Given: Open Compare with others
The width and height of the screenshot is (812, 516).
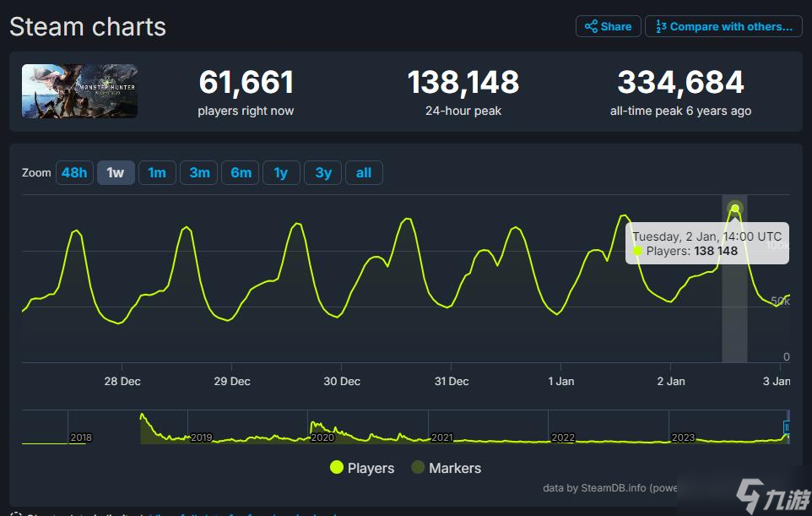Looking at the screenshot, I should tap(723, 26).
